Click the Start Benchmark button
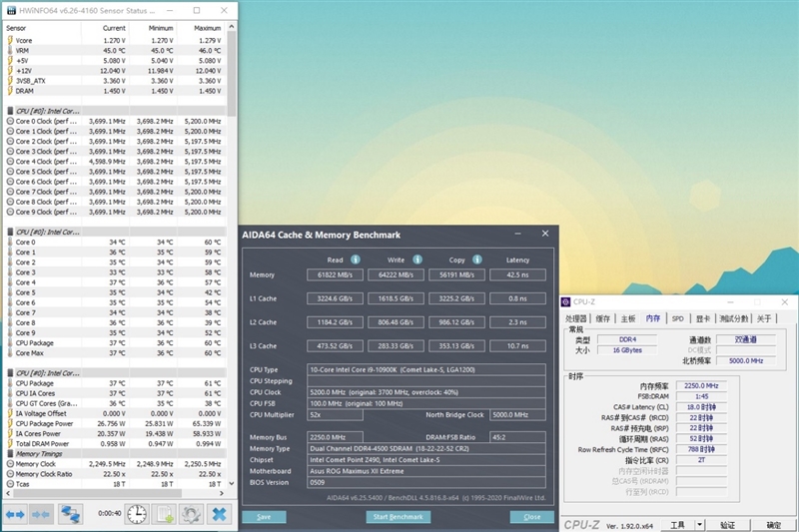This screenshot has width=799, height=532. [399, 517]
